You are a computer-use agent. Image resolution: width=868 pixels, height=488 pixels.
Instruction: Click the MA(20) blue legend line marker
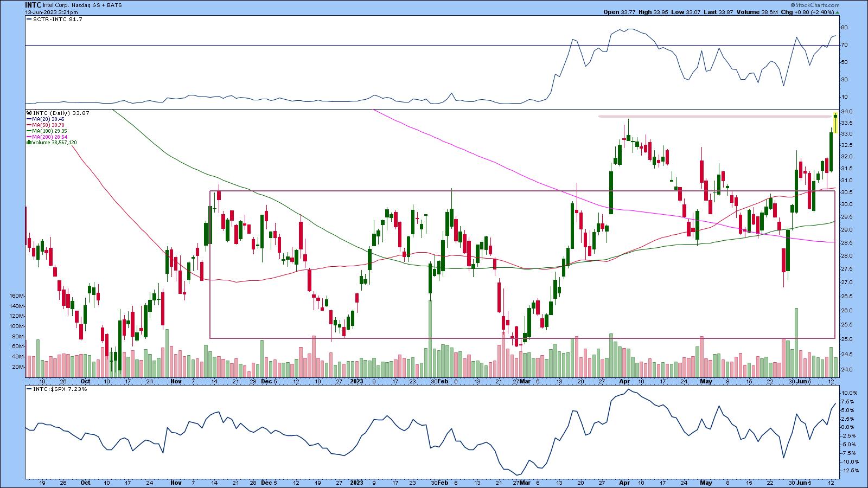tap(28, 119)
